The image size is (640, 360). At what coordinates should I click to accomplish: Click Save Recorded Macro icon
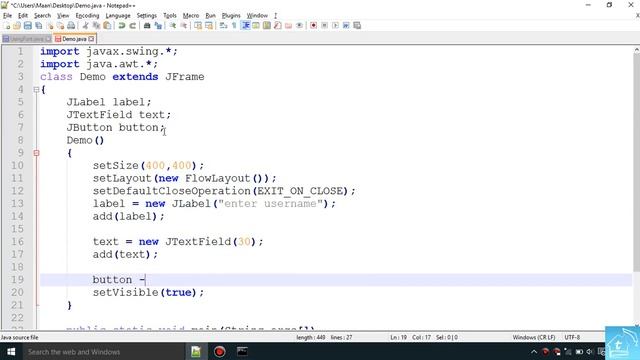coord(357,26)
